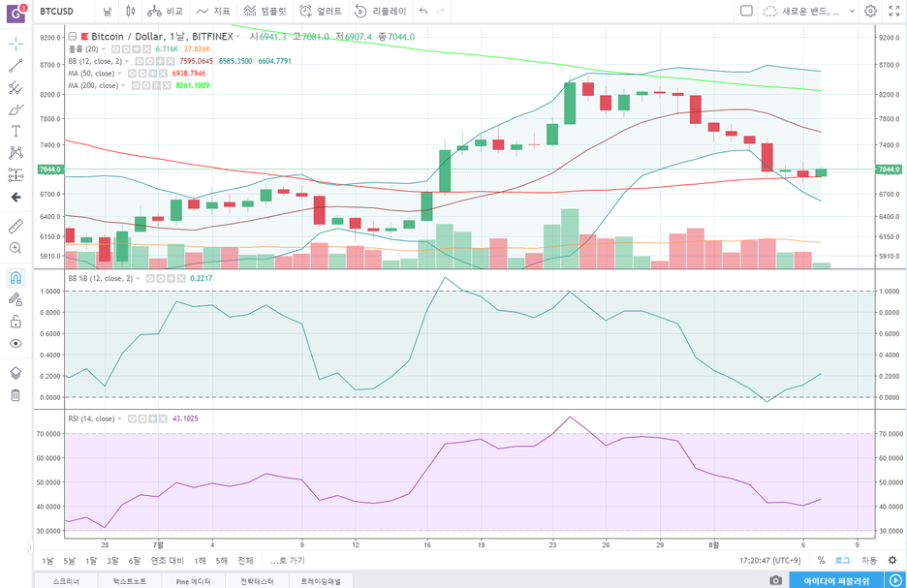
Task: Click the 아이디어 퍼블리쉬 publish button
Action: 836,580
